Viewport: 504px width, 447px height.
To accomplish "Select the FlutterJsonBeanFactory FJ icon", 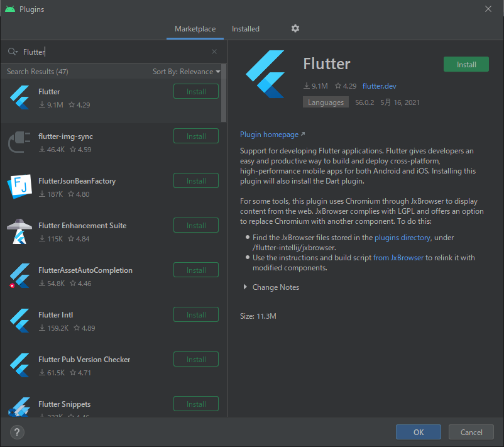I will click(19, 187).
